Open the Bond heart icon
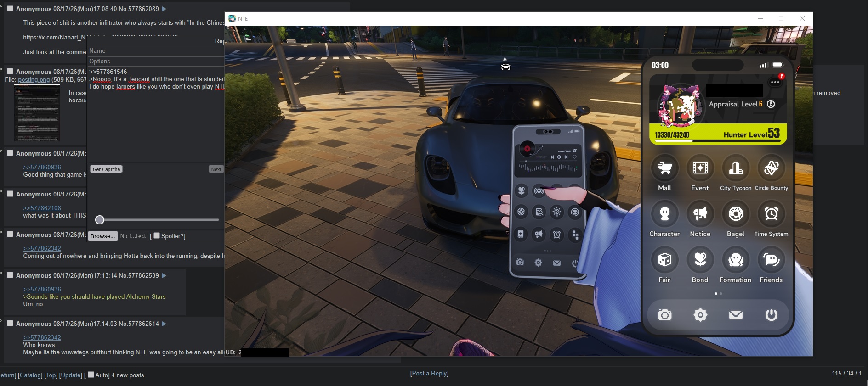Screen dimensions: 868x386 pos(700,260)
